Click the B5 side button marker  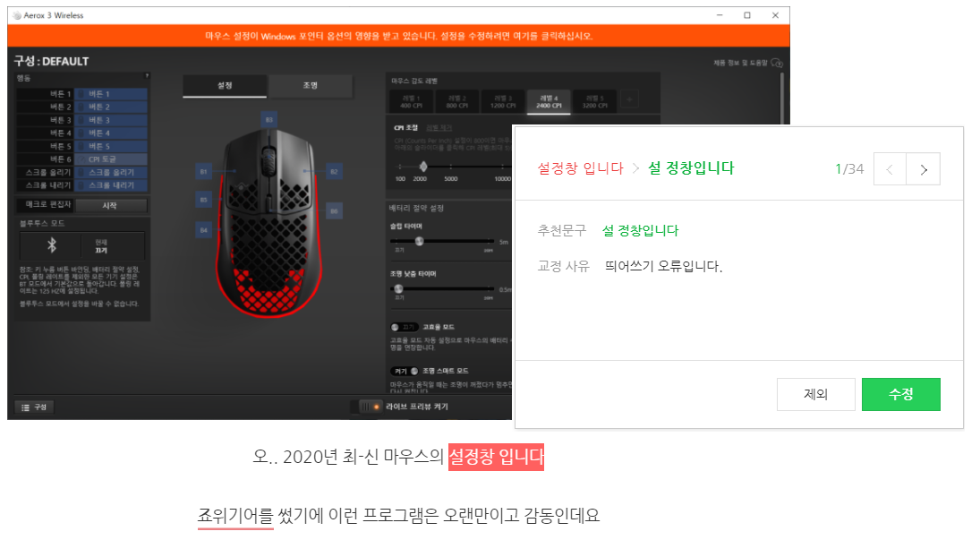(204, 200)
